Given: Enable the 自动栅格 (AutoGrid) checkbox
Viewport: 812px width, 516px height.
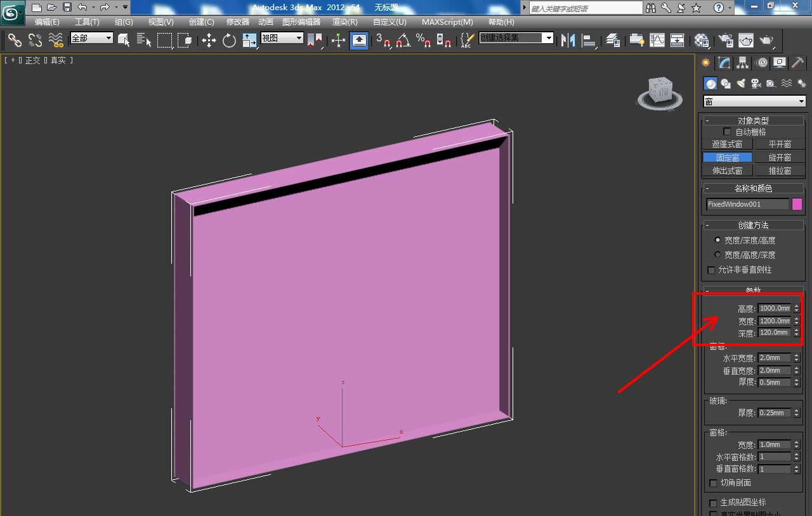Looking at the screenshot, I should click(727, 132).
